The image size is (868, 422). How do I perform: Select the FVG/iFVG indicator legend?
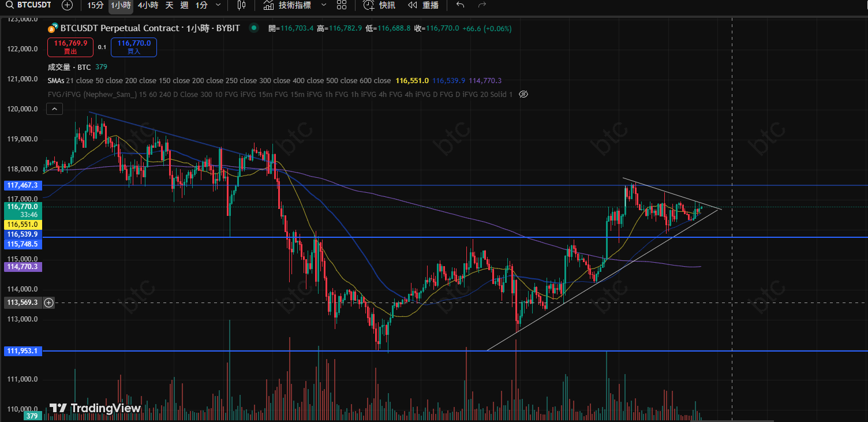point(280,94)
